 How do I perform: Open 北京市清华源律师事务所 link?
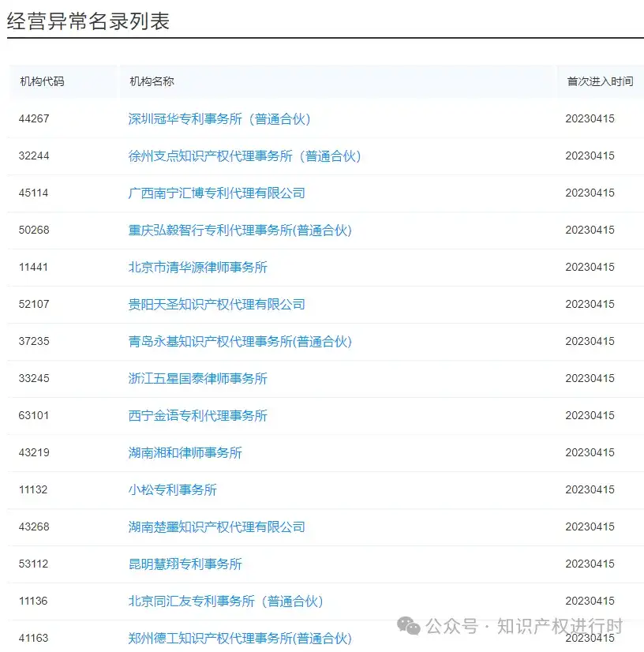[197, 267]
